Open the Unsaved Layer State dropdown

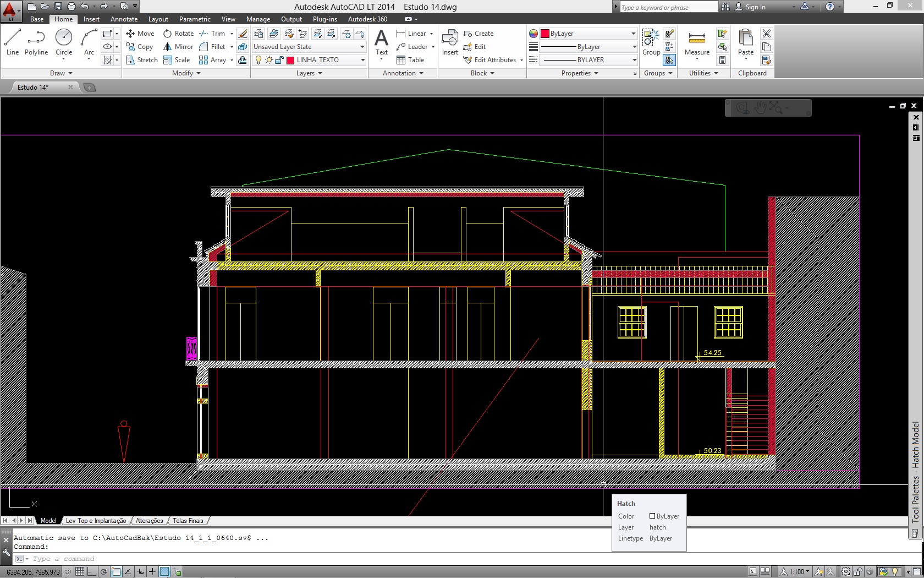click(x=309, y=47)
